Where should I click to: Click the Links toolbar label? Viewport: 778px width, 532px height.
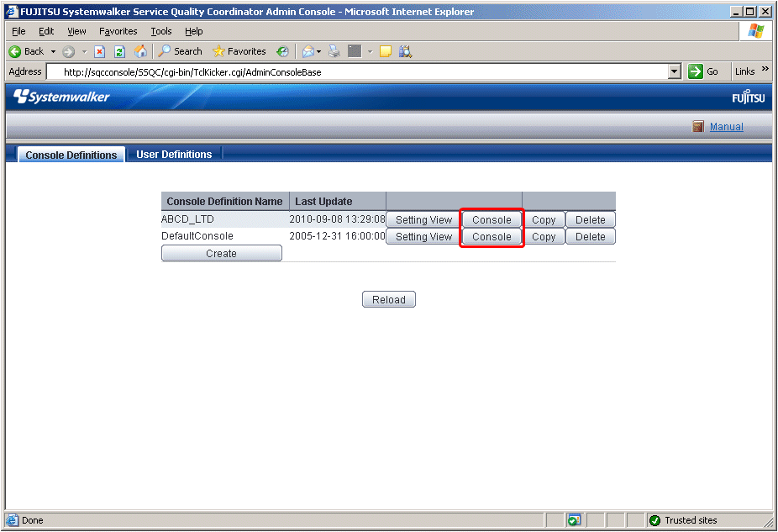click(744, 72)
